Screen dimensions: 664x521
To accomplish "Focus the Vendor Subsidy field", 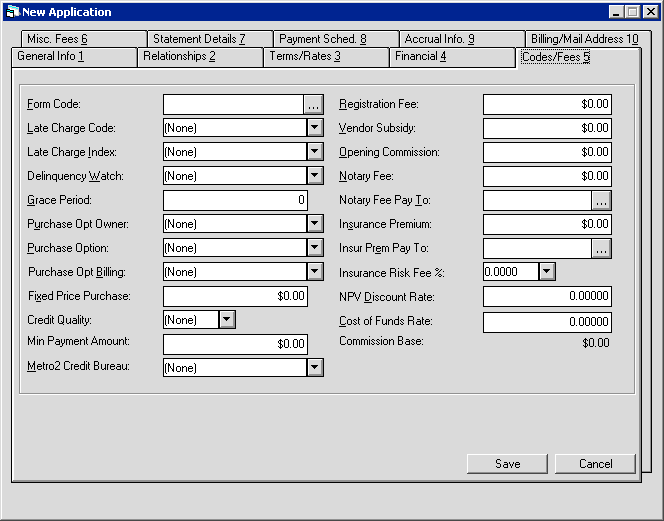I will click(547, 128).
